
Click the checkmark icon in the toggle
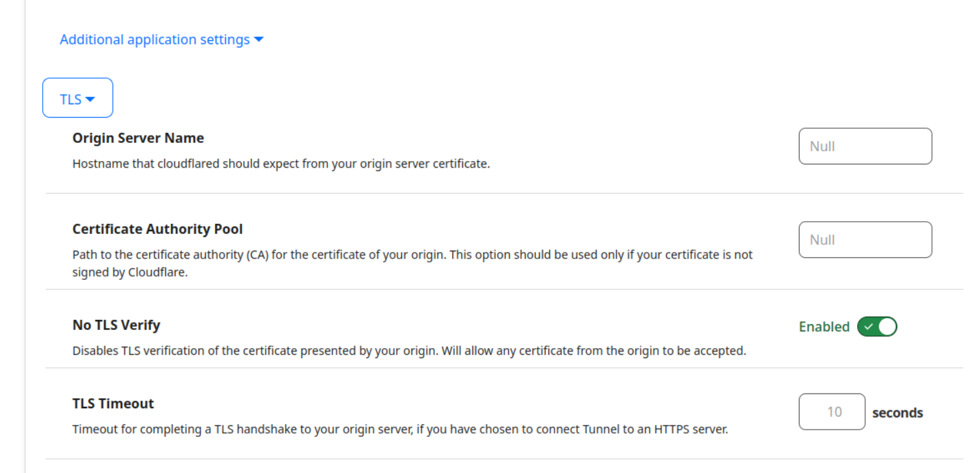(868, 327)
